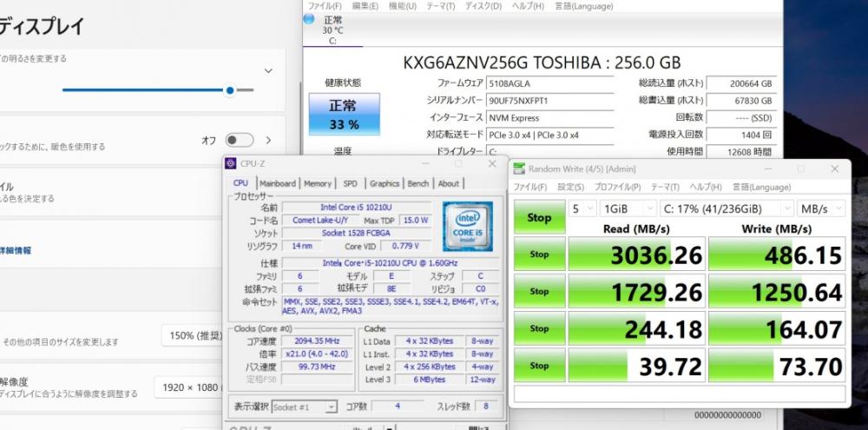Click Stop button beside 244.18 read result
This screenshot has width=868, height=430.
(539, 328)
